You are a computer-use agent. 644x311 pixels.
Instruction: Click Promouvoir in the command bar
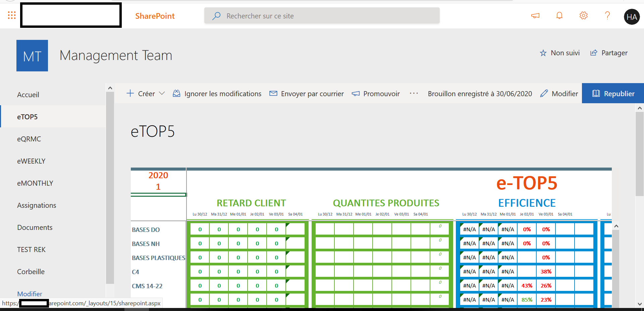[x=376, y=94]
